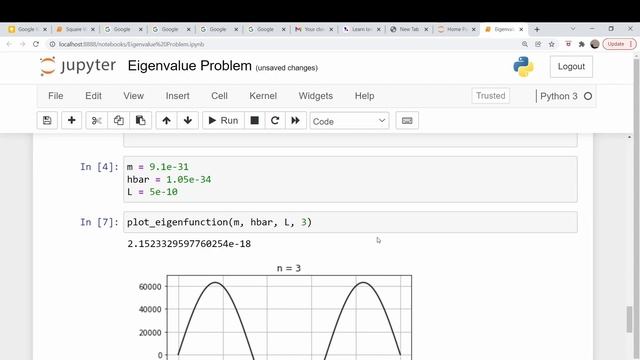Restart kernel and run all cells icon

tap(296, 120)
